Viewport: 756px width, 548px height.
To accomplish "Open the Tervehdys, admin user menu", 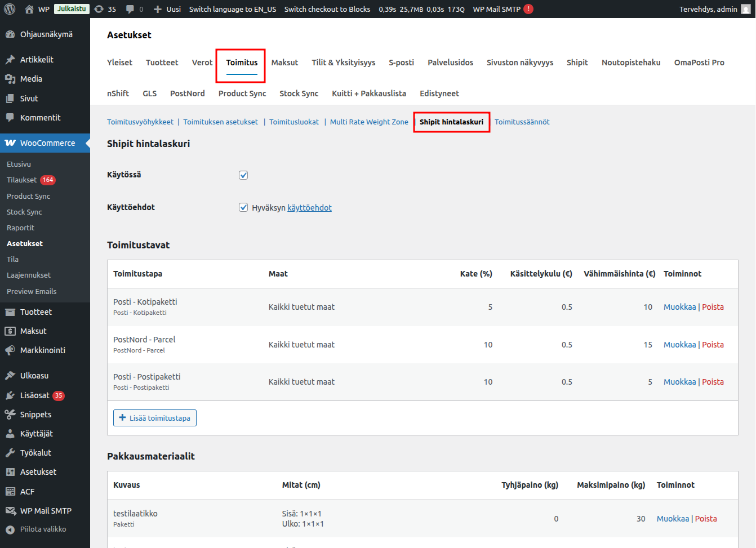I will [714, 9].
